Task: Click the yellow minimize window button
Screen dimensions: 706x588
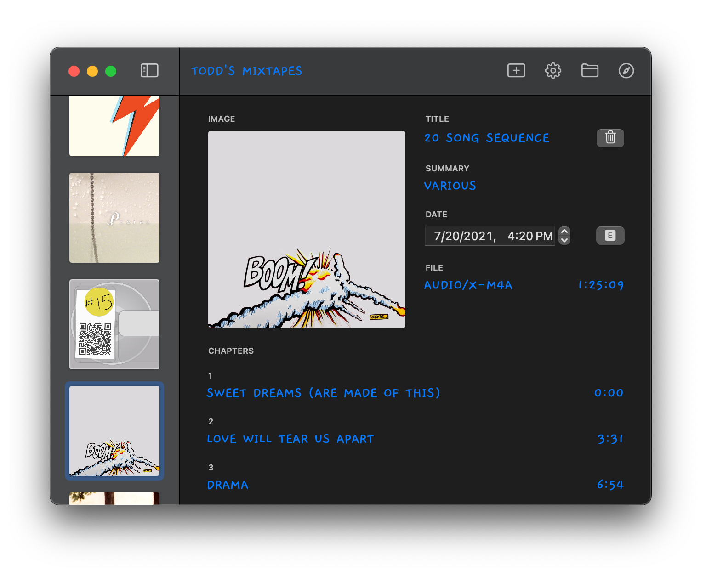Action: click(x=92, y=71)
